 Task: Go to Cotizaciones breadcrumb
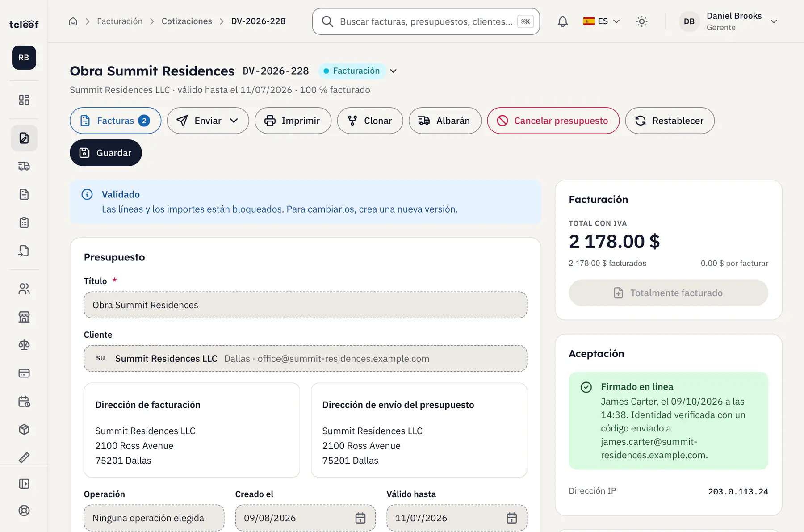pyautogui.click(x=187, y=21)
